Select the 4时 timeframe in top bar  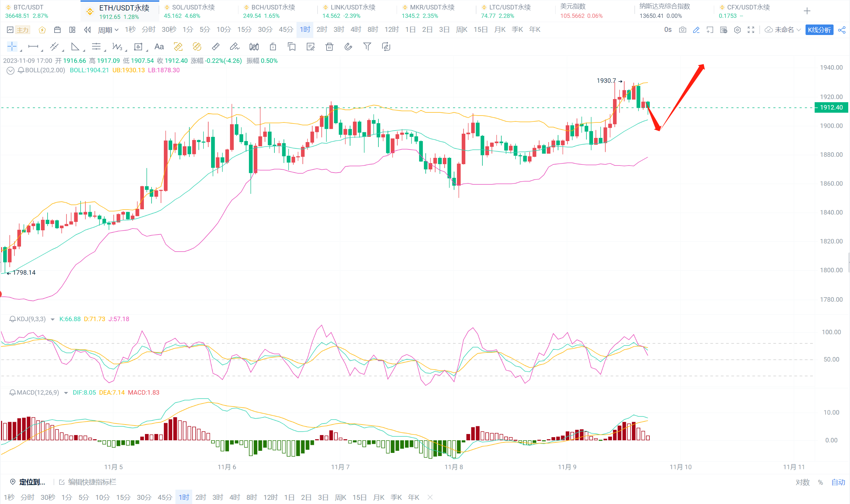(x=355, y=30)
